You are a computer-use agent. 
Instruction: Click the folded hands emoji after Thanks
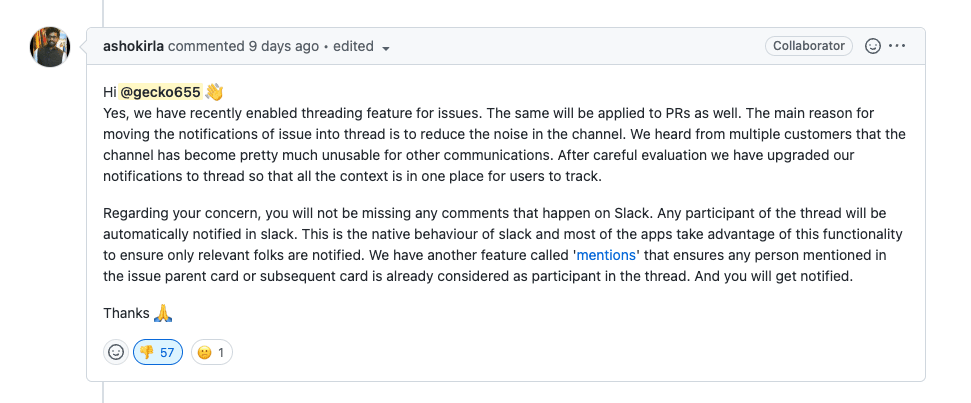coord(163,313)
